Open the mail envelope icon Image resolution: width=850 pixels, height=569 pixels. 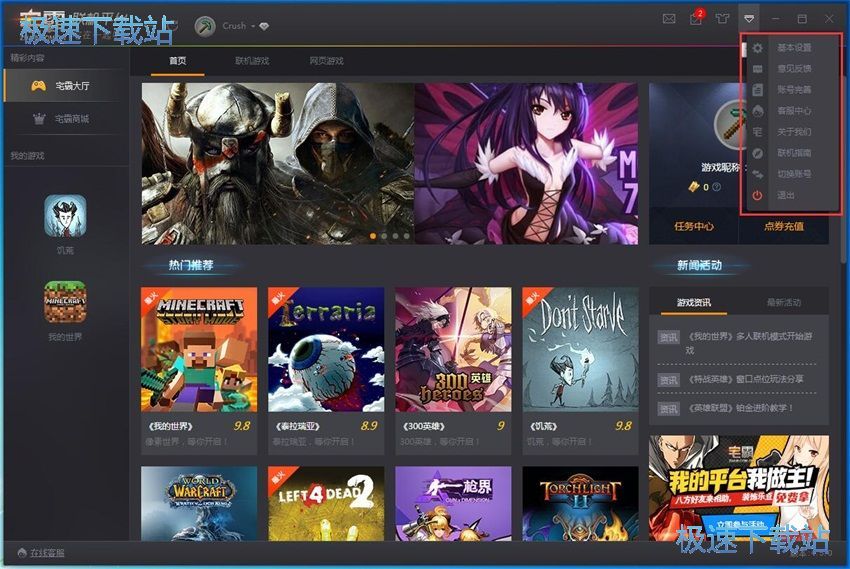pos(669,18)
